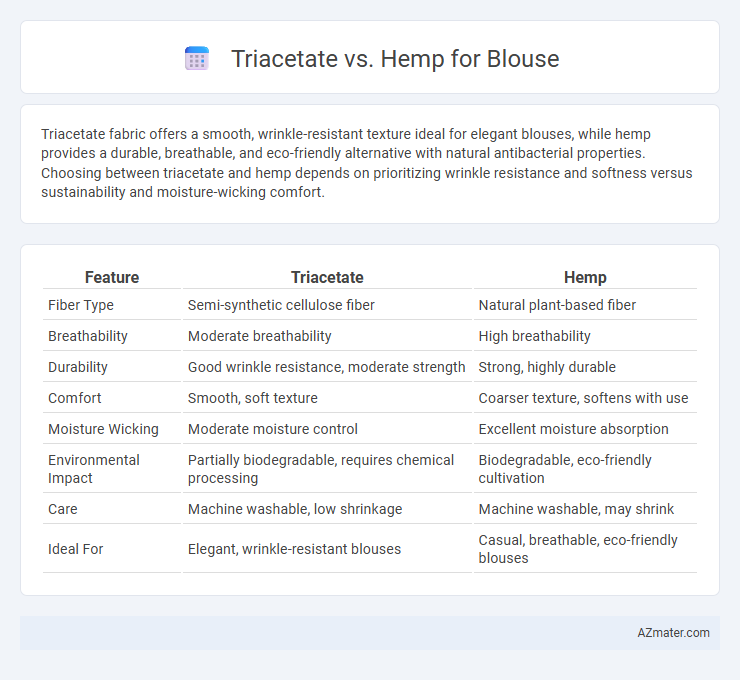The height and width of the screenshot is (680, 740).
Task: Click the 'Durability' row label
Action: 78,367
